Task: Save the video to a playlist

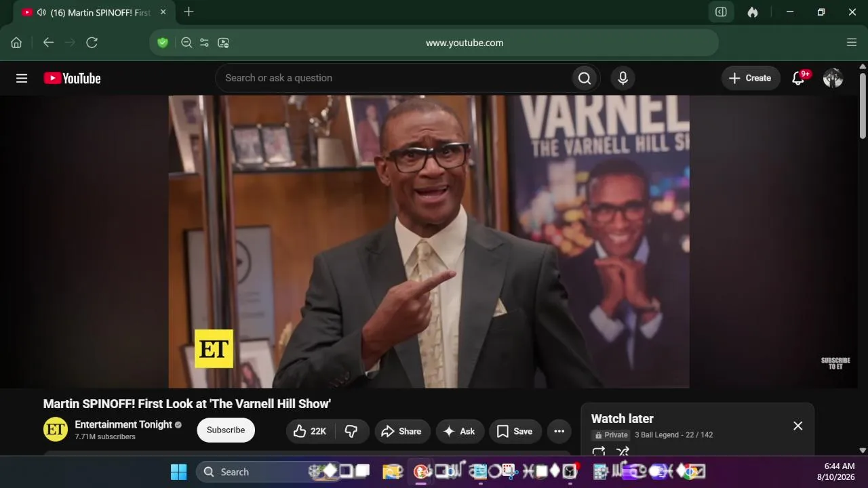Action: [x=515, y=431]
